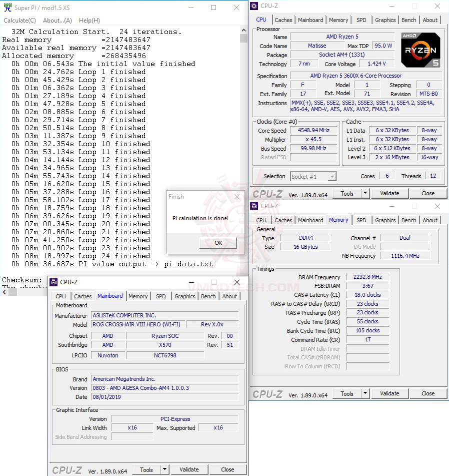
Task: Click the CPU-Z logo in the Memory window
Action: (267, 394)
